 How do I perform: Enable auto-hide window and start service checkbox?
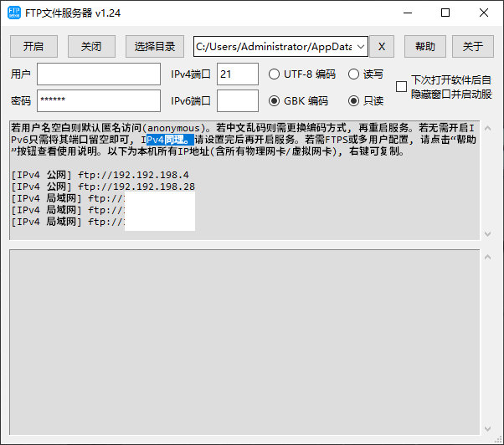point(401,87)
